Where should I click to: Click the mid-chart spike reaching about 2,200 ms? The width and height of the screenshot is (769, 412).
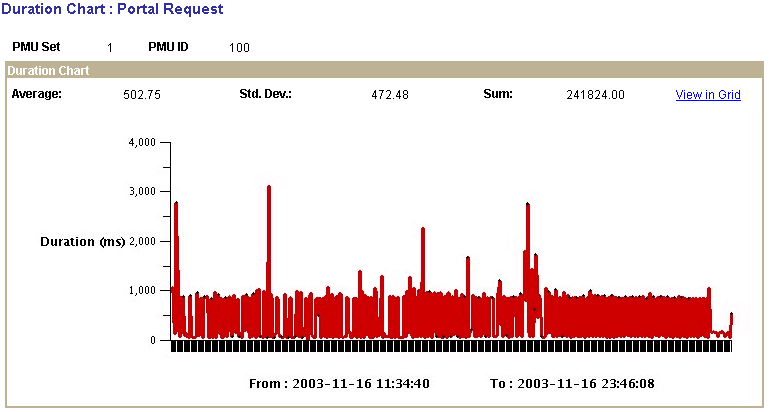coord(423,231)
